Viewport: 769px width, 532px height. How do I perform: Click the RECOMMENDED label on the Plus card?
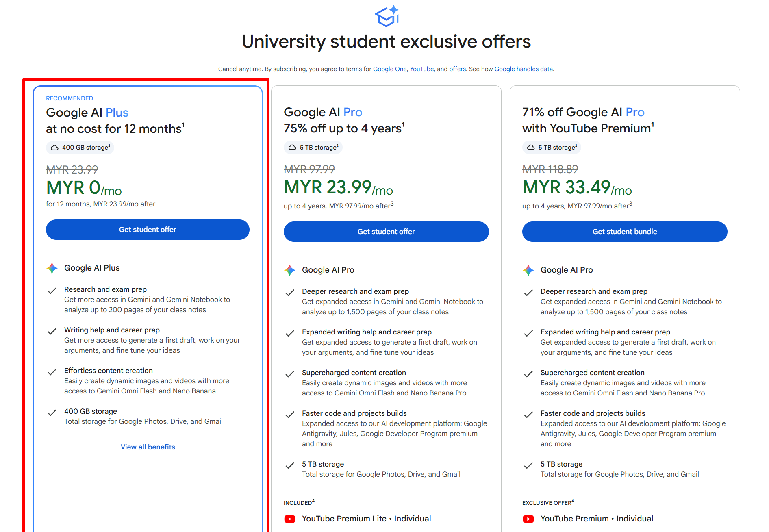pos(70,98)
